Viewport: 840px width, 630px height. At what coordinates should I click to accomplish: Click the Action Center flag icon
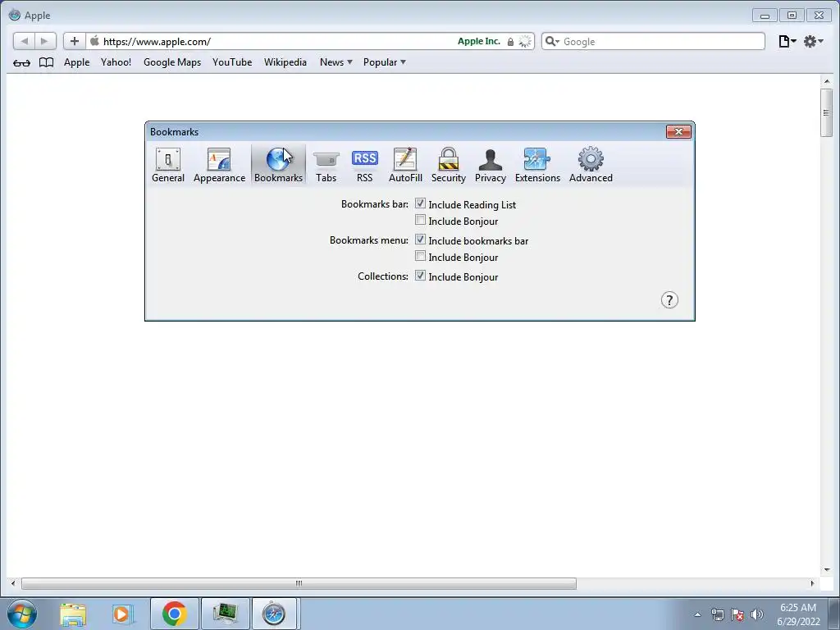tap(737, 614)
